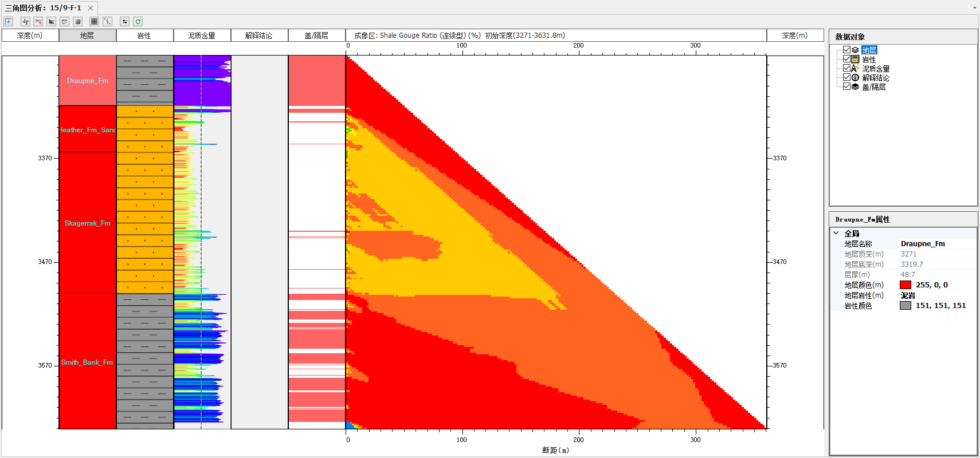Click the 数据对象 panel title

click(850, 37)
